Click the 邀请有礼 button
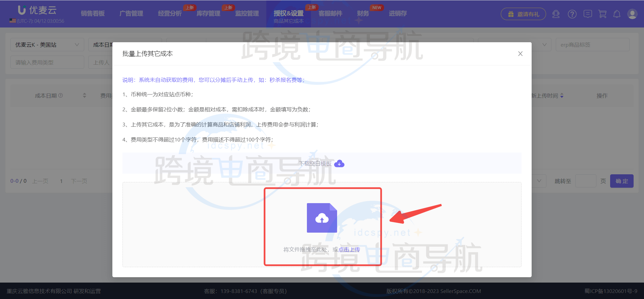644x299 pixels. [x=523, y=14]
